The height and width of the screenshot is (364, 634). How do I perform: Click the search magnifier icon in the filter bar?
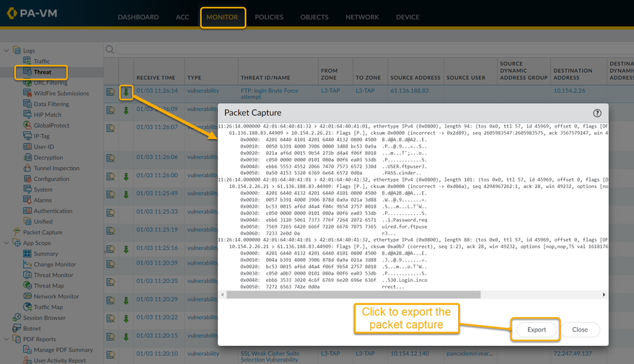coord(110,50)
